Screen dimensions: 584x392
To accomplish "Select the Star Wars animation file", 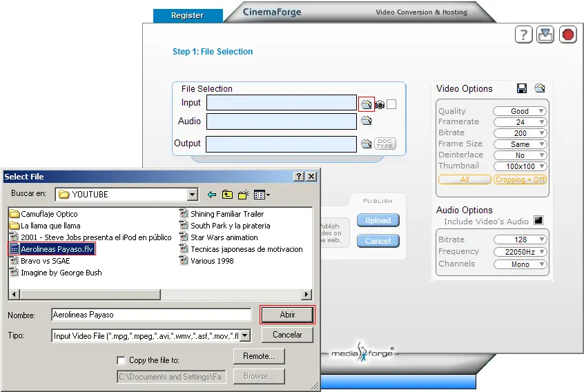I will [219, 237].
